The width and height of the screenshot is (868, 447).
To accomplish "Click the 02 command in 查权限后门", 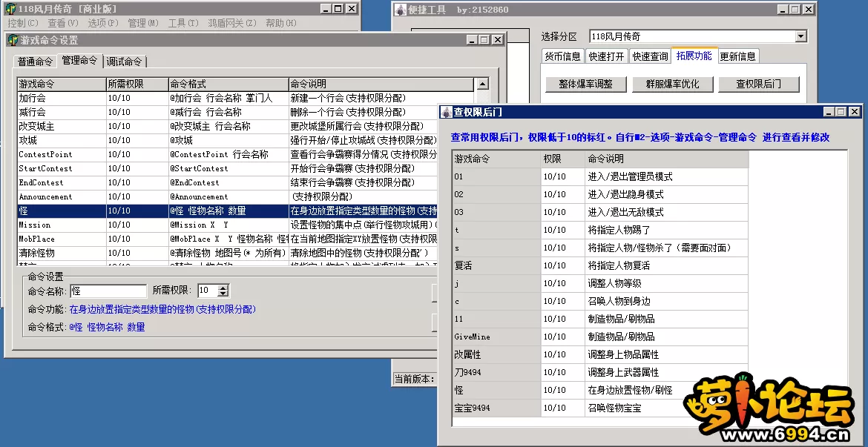I will (x=496, y=194).
